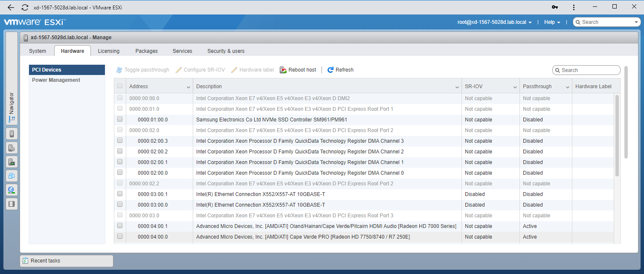Check the row 0000:02:00.1 checkbox

120,162
